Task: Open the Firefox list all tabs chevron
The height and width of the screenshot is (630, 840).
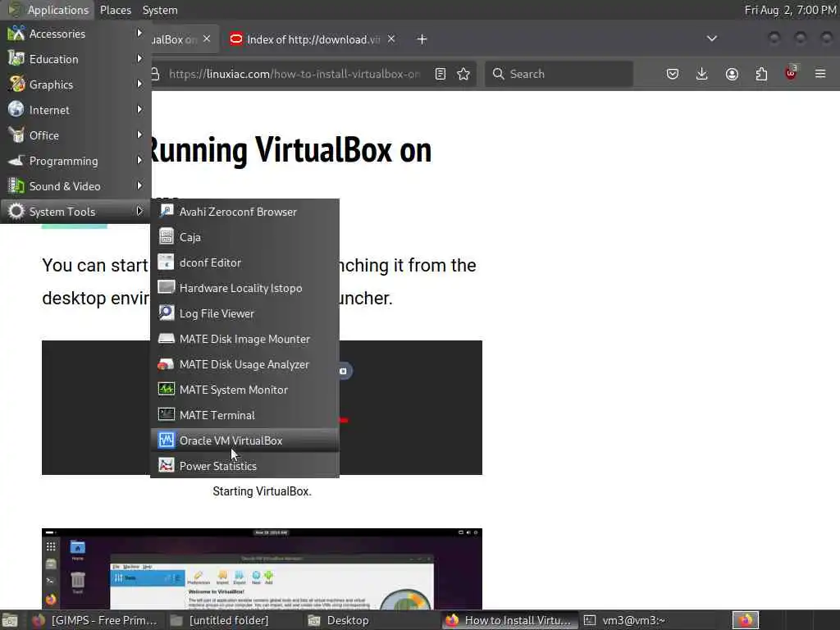Action: 712,39
